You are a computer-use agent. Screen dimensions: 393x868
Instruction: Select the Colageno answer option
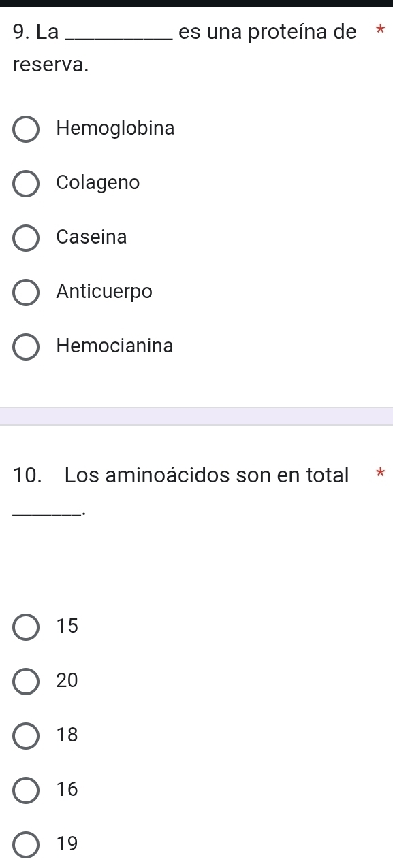25,184
